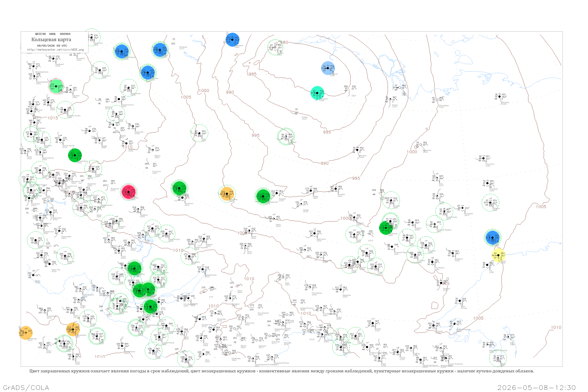Click the map title Кольцевая карта

51,40
